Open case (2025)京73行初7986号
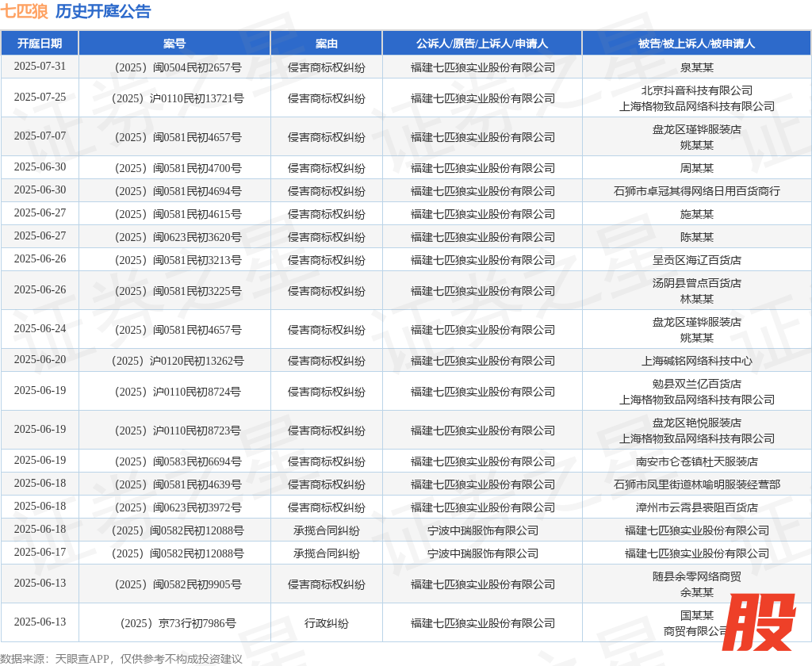 (174, 623)
